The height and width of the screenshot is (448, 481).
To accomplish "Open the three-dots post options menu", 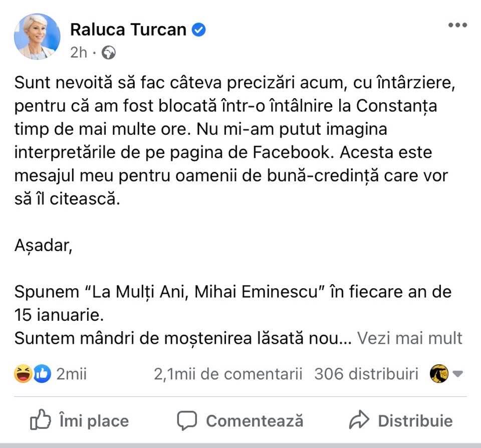I will [x=457, y=26].
